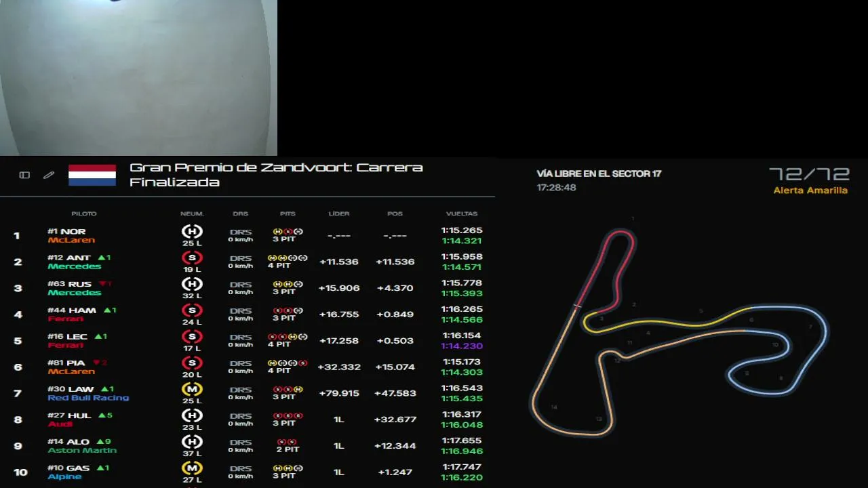This screenshot has width=868, height=488.
Task: Select driver #10 GAS
Action: pyautogui.click(x=68, y=468)
